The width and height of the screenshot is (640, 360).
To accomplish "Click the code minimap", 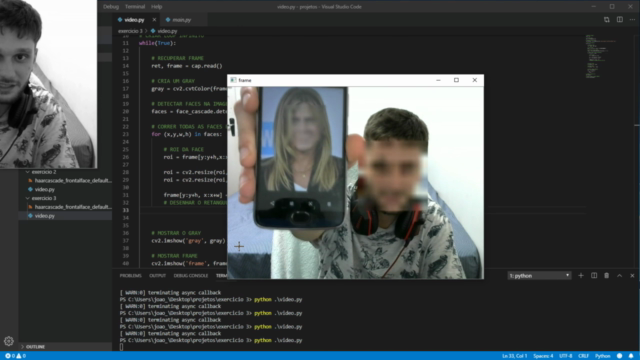I will 600,56.
